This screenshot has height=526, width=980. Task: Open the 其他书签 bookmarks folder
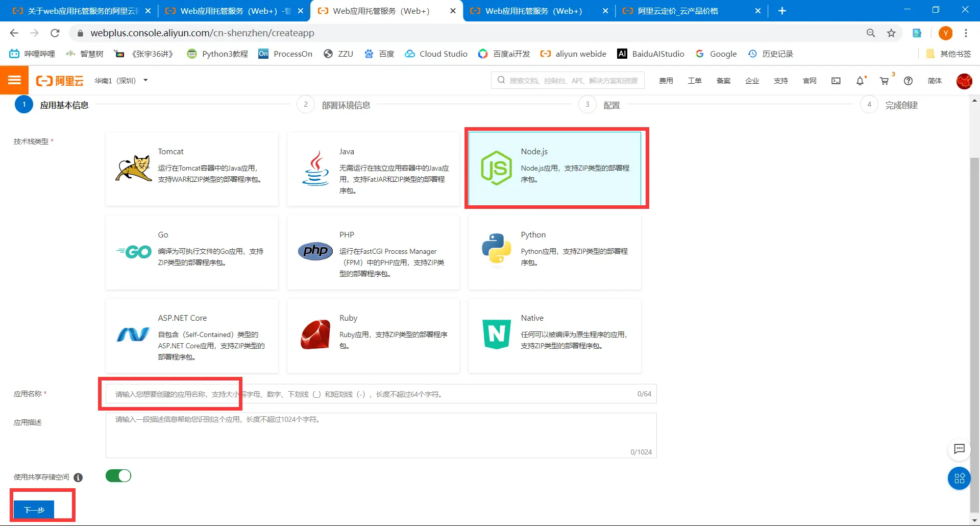pos(948,54)
